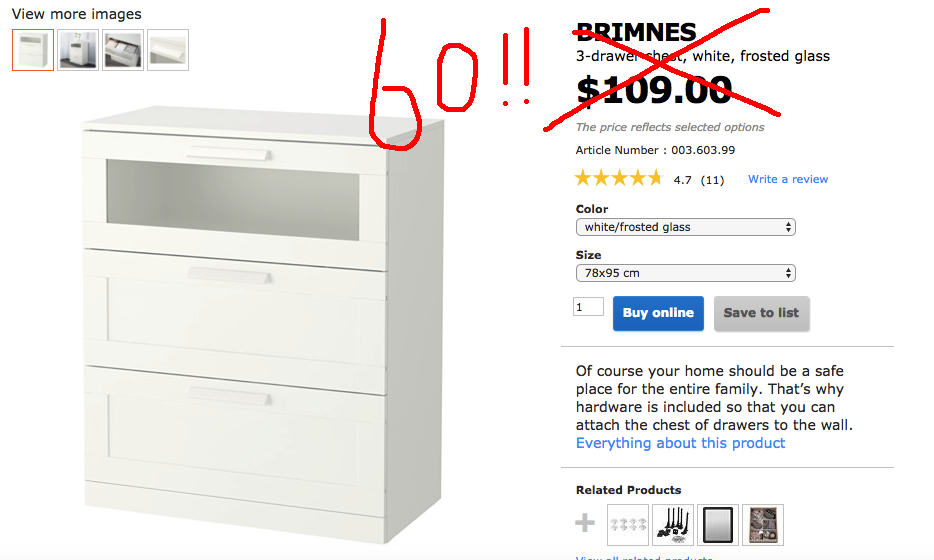Show the fourth close-up thumbnail image

point(168,50)
